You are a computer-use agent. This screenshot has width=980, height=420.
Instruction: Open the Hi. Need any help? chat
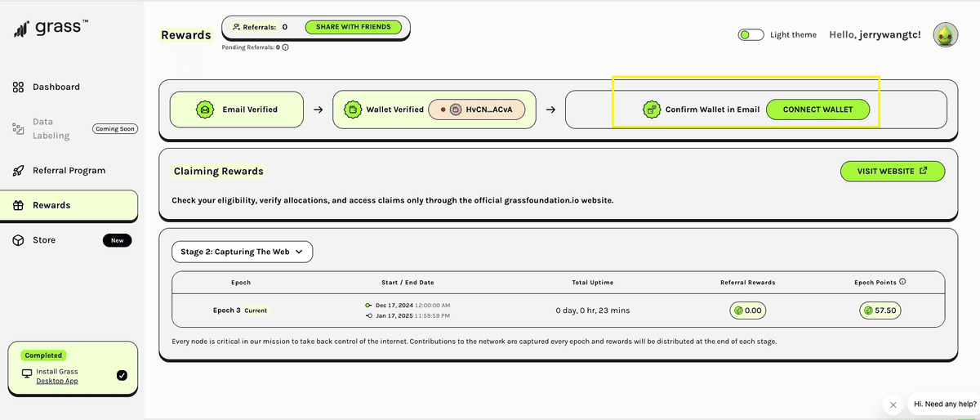tap(945, 404)
